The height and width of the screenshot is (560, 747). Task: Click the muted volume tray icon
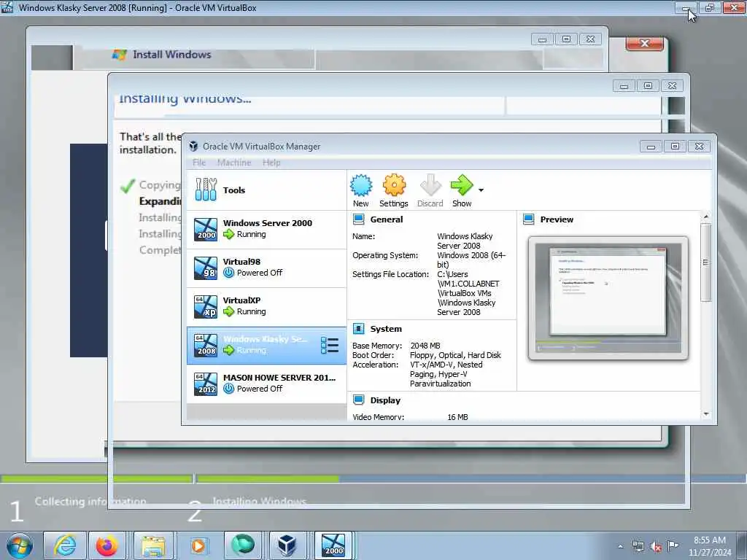(x=656, y=546)
